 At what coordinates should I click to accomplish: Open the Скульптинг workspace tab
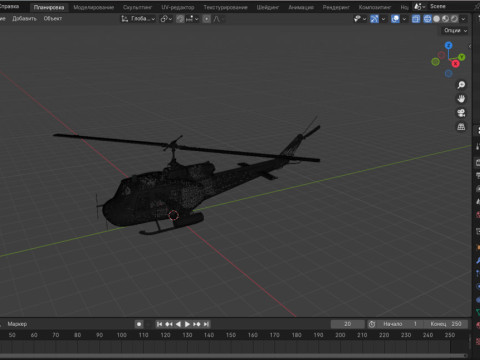[137, 7]
